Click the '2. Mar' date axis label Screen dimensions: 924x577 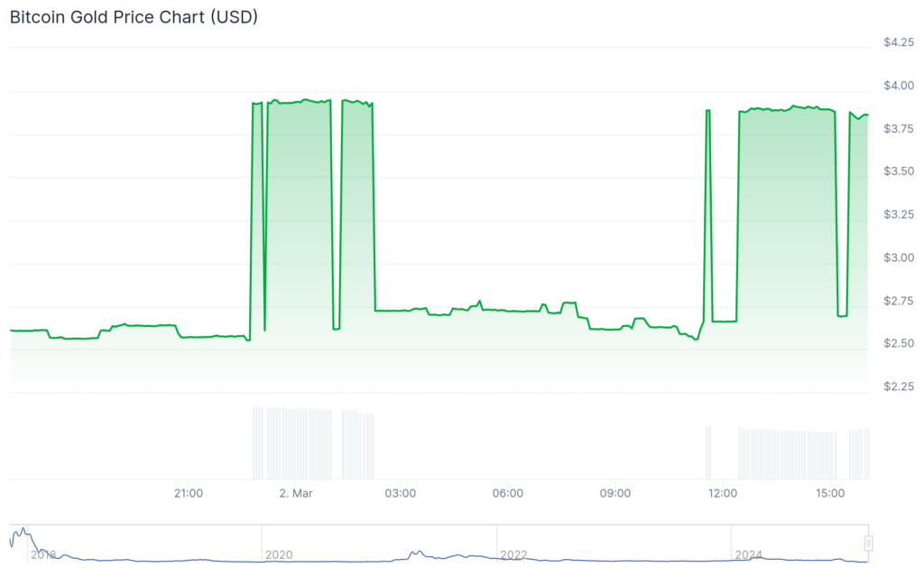(x=296, y=493)
